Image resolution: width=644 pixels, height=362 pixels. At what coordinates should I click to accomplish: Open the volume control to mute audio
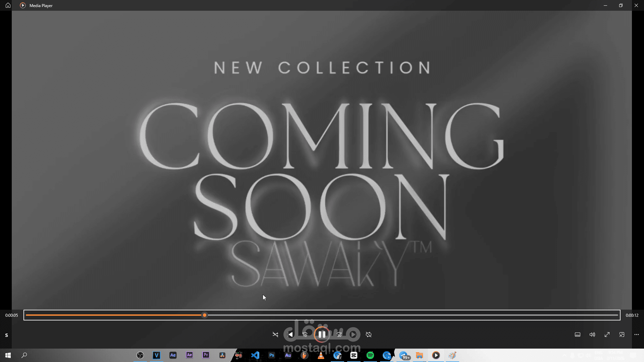pos(592,335)
